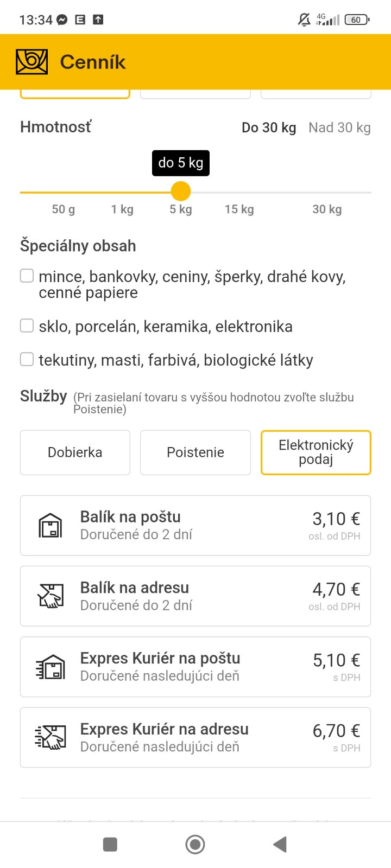
Task: Select the Dobierka service button
Action: (75, 452)
